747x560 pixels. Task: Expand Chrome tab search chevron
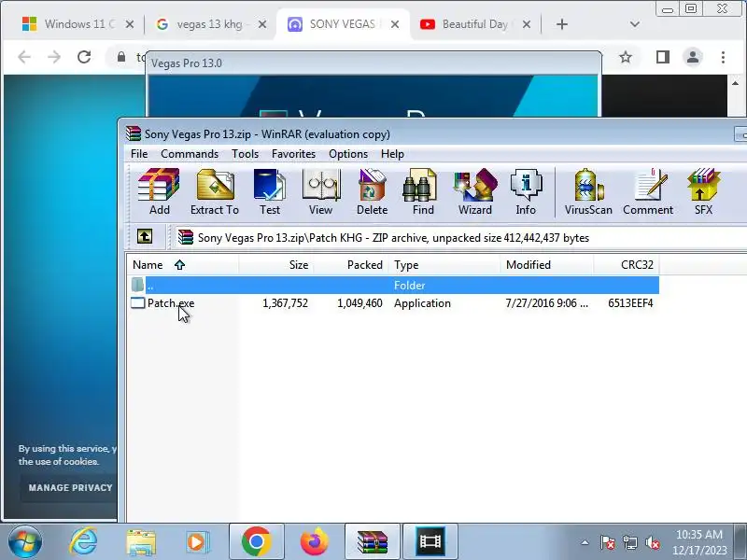pos(635,24)
